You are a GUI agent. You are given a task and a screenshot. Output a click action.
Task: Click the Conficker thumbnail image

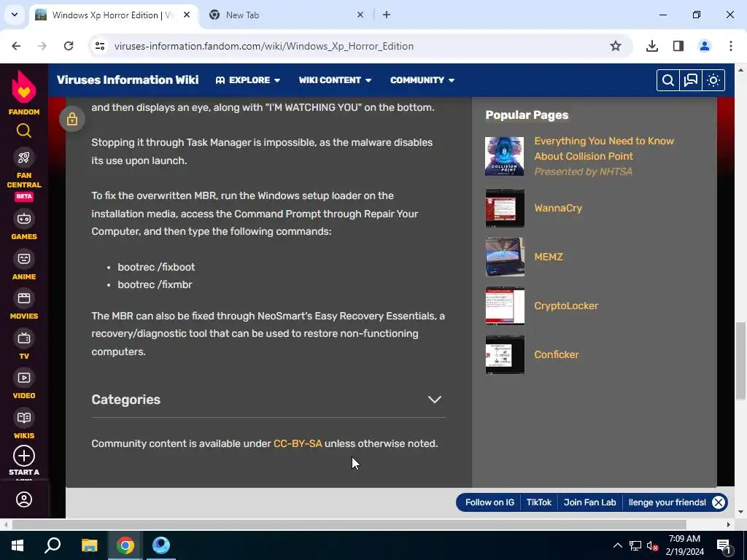tap(505, 354)
